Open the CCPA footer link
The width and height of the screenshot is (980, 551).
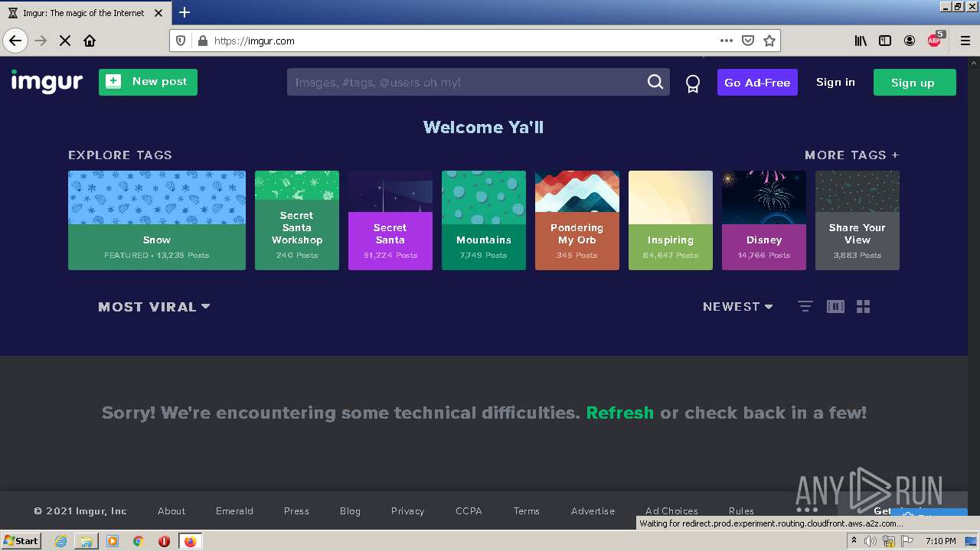(469, 510)
